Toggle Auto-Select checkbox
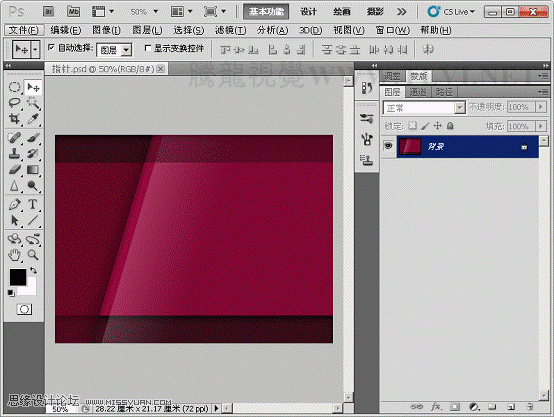 pyautogui.click(x=51, y=47)
